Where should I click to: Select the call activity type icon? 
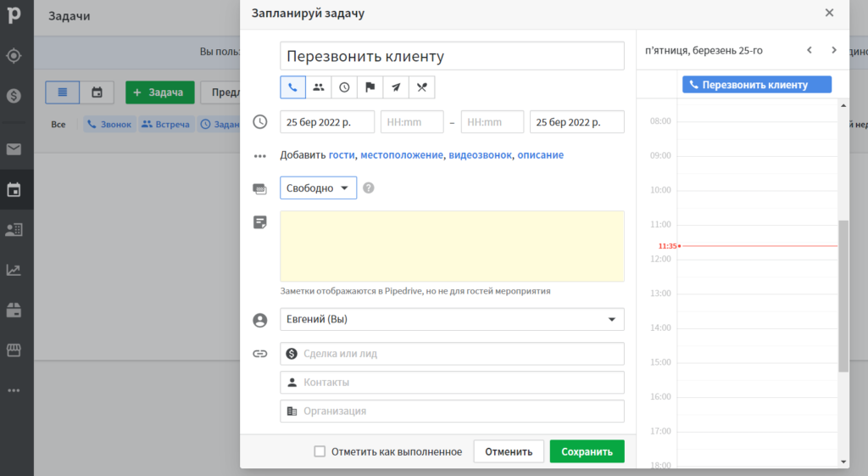[292, 87]
